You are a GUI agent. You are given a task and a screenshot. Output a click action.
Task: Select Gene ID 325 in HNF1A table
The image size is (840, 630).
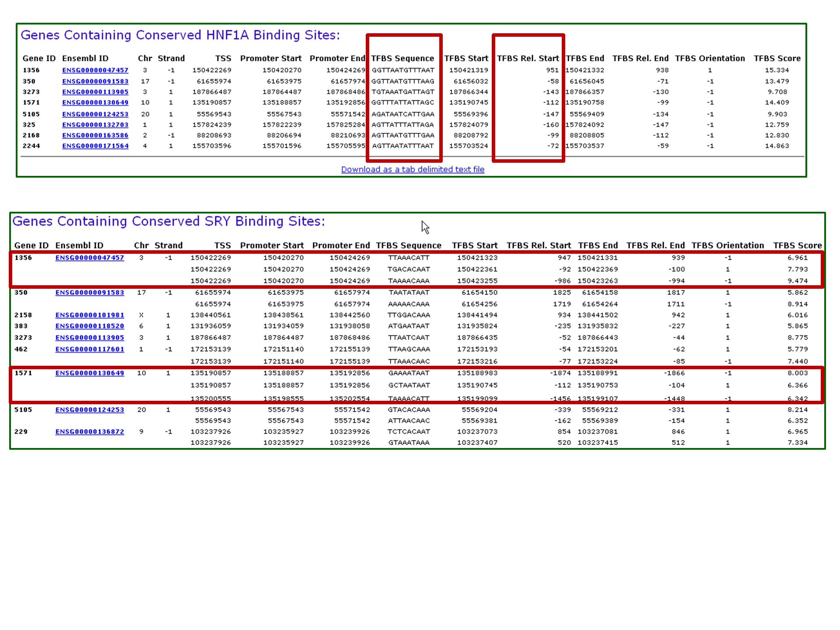point(29,125)
